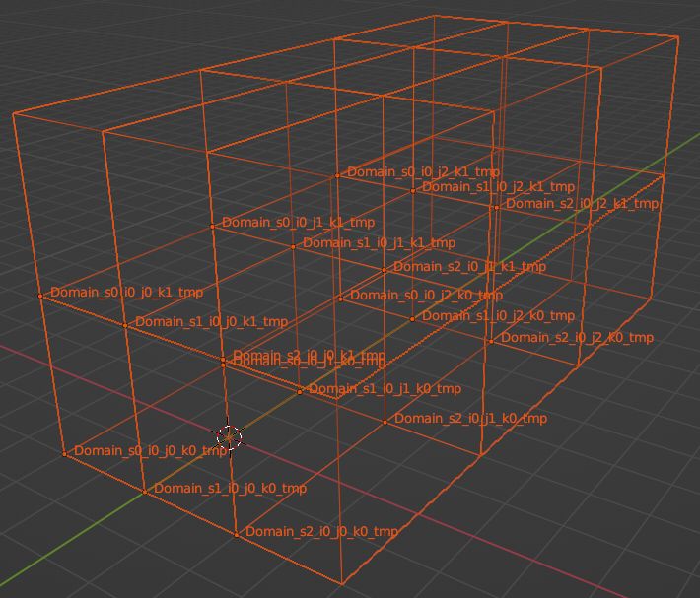Image resolution: width=700 pixels, height=598 pixels.
Task: Select the Domain_s2_i0_j2_k1_tmp object label
Action: tap(582, 204)
